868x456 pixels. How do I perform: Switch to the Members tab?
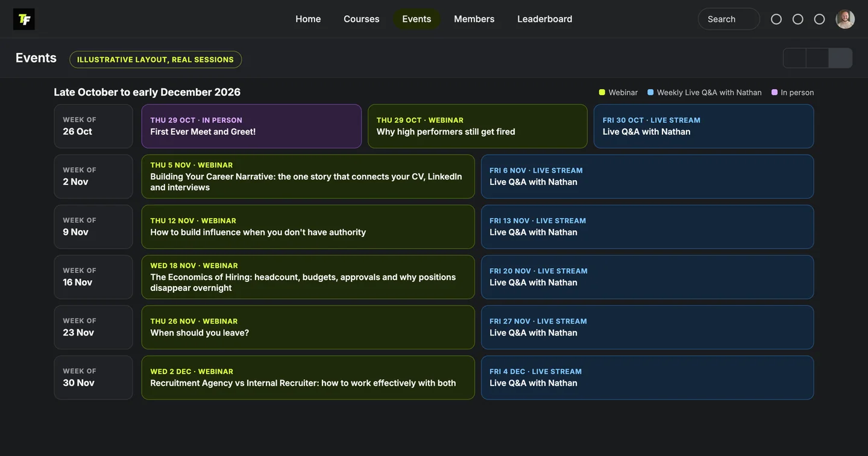pos(474,19)
